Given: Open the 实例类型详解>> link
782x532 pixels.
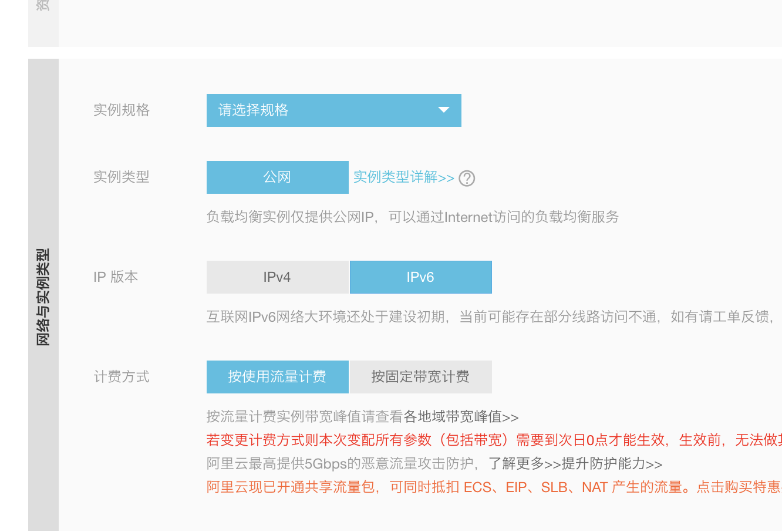Looking at the screenshot, I should tap(403, 177).
